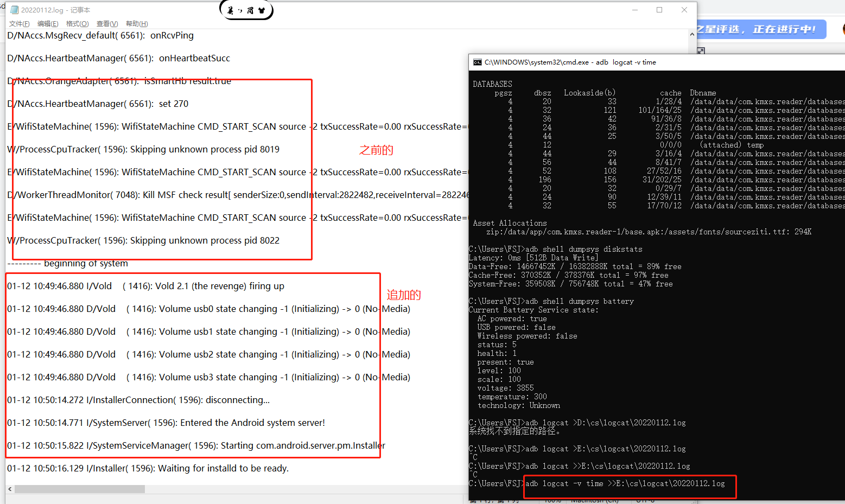Maximize the Notepad window
The height and width of the screenshot is (504, 845).
pos(659,10)
